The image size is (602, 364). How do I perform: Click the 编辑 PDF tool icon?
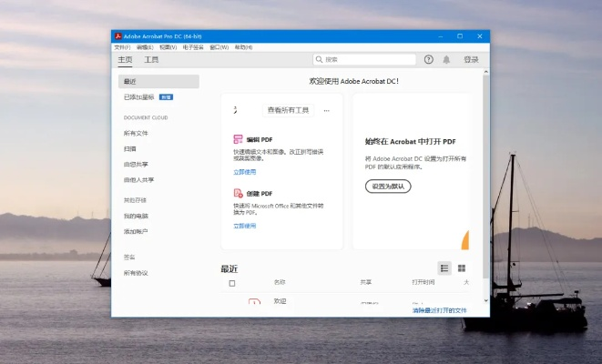(238, 139)
